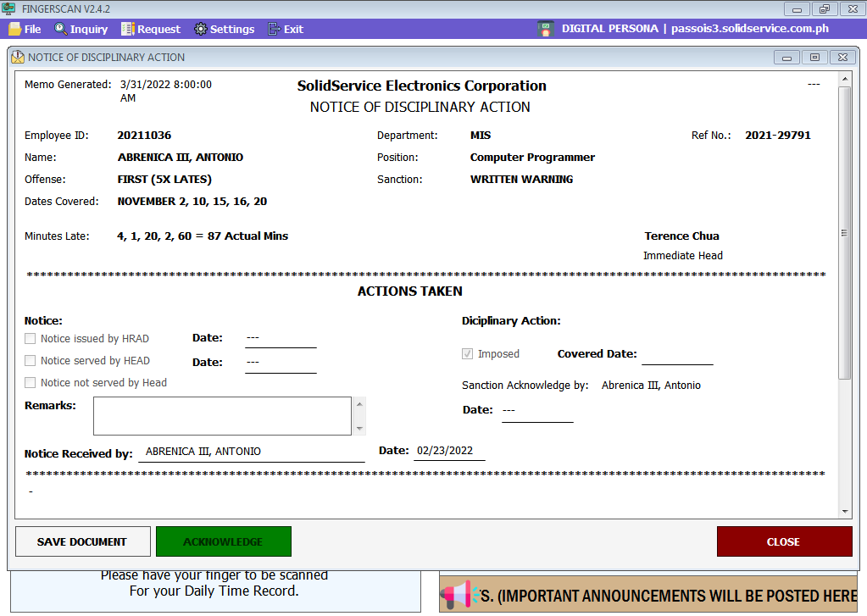This screenshot has width=867, height=616.
Task: Click the employee ID 20211036
Action: (x=144, y=135)
